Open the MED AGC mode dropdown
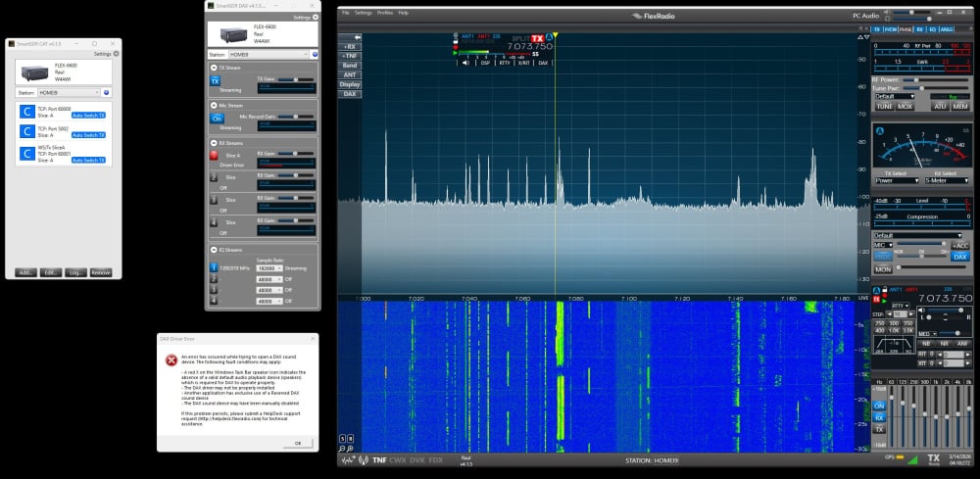Viewport: 980px width, 479px height. point(927,333)
